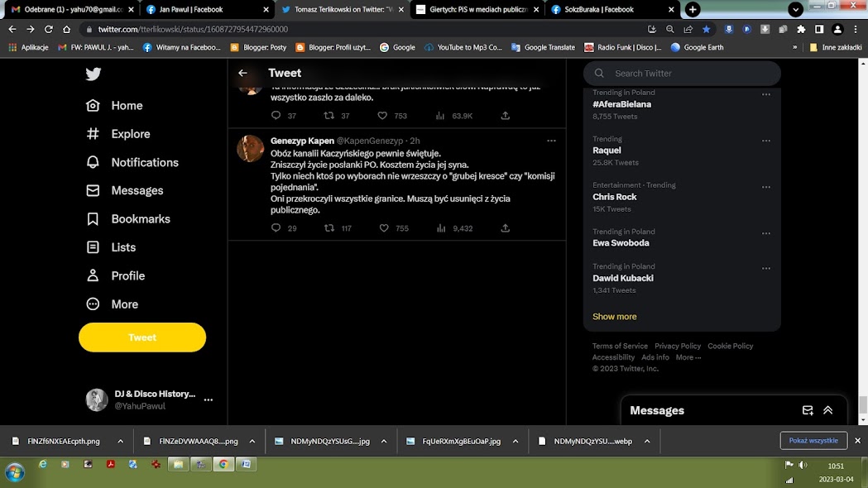Open Home from the Twitter sidebar
The image size is (868, 488).
[x=114, y=105]
